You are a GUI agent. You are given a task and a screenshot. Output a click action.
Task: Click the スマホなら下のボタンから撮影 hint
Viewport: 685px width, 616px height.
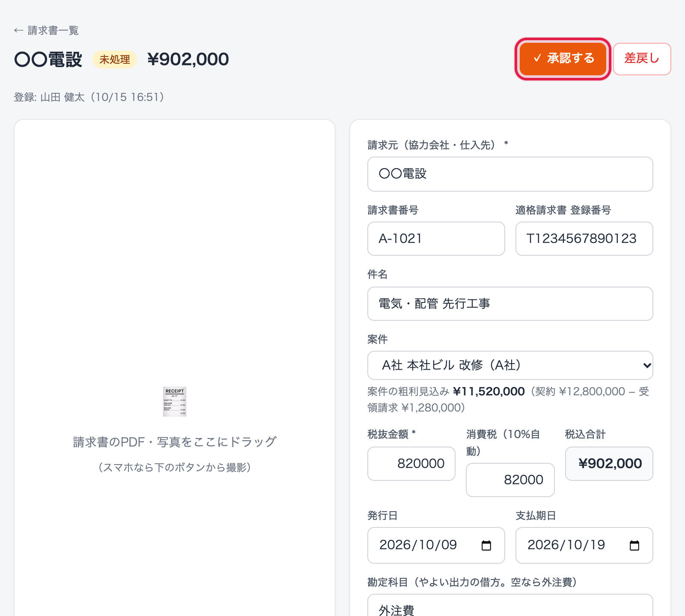pyautogui.click(x=175, y=467)
